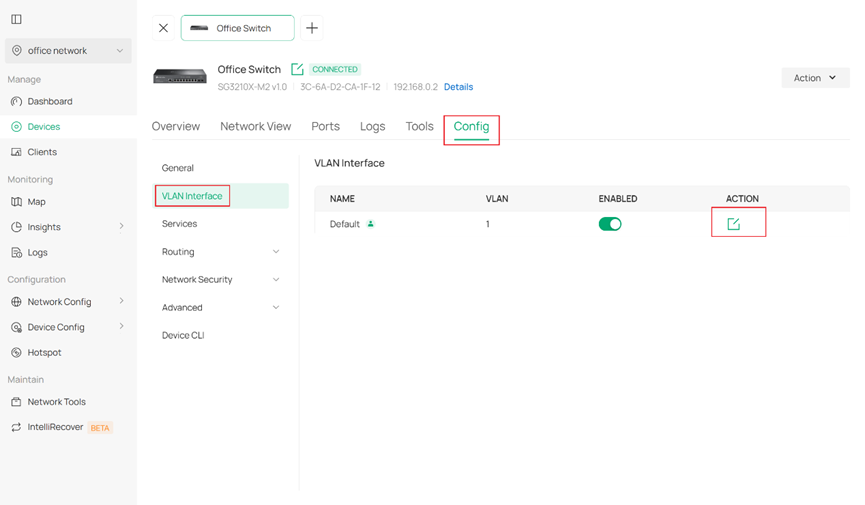Toggle the Default VLAN enabled switch
This screenshot has width=865, height=505.
[x=610, y=224]
